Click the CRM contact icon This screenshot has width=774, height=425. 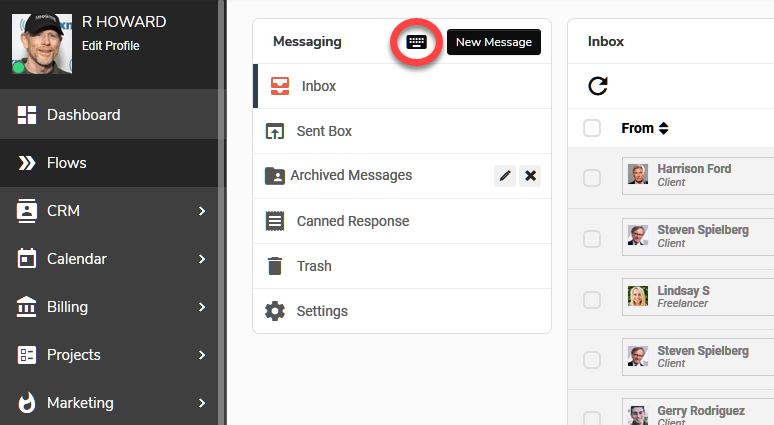coord(27,211)
